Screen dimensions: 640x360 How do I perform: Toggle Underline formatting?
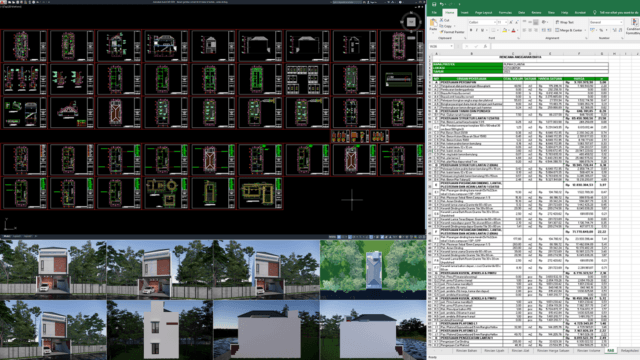pos(482,30)
